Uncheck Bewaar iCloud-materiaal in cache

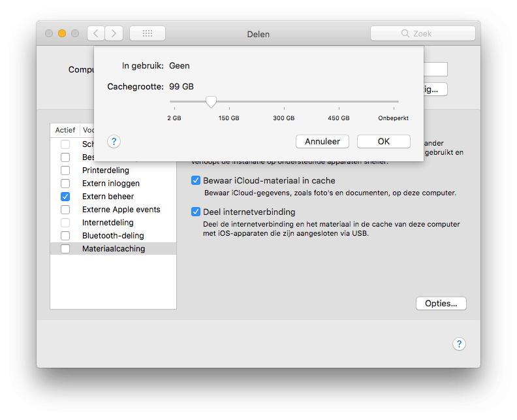(x=196, y=180)
